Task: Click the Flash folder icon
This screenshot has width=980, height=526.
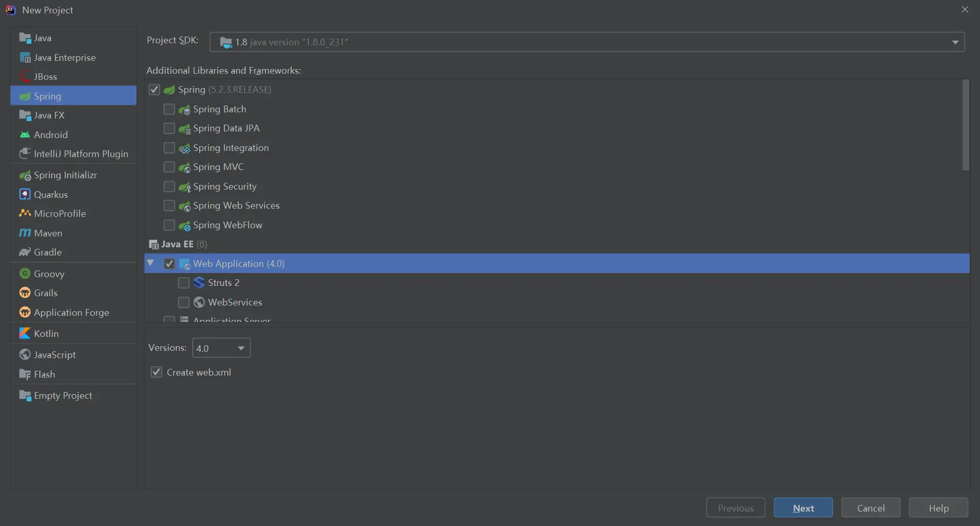Action: coord(25,375)
